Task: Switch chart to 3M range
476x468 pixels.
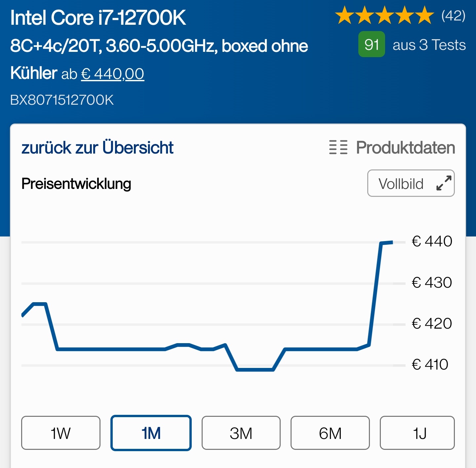Action: tap(241, 433)
